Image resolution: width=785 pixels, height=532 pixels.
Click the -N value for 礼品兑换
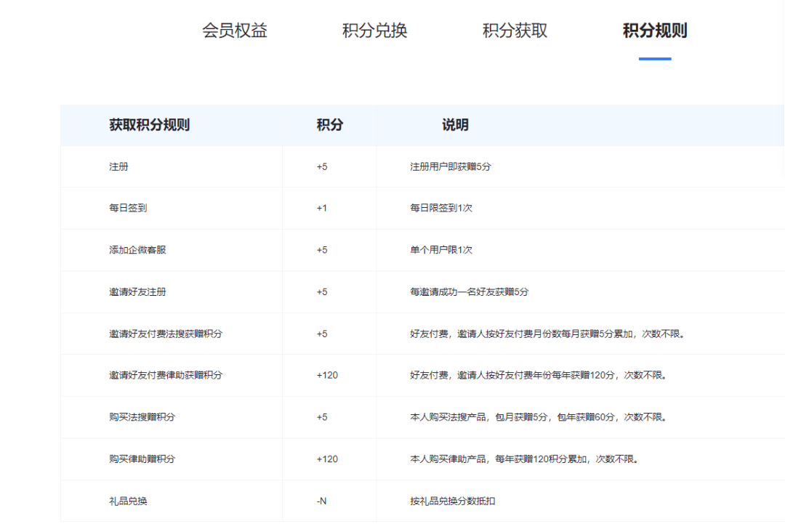pos(321,501)
